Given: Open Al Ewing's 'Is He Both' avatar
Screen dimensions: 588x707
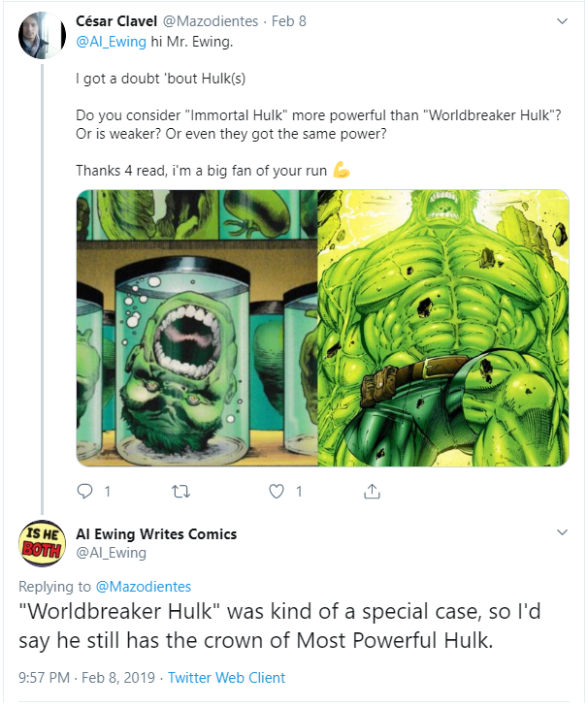Looking at the screenshot, I should 41,542.
